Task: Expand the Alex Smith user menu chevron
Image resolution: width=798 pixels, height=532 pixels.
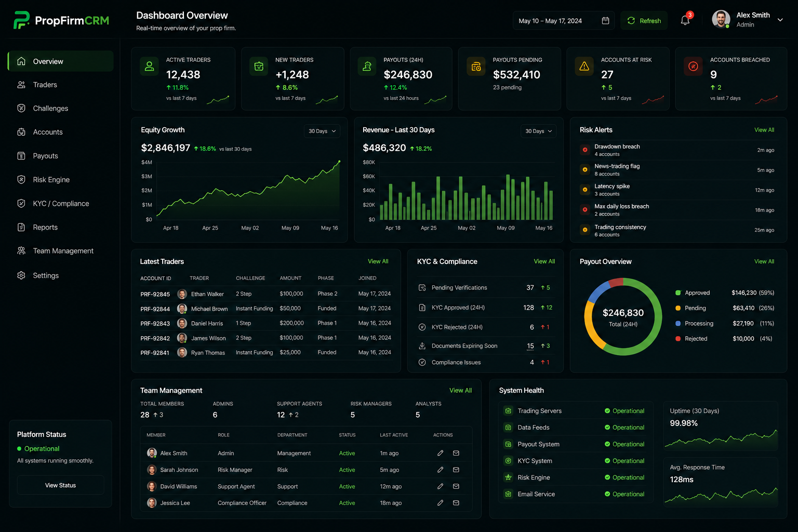Action: pos(780,20)
